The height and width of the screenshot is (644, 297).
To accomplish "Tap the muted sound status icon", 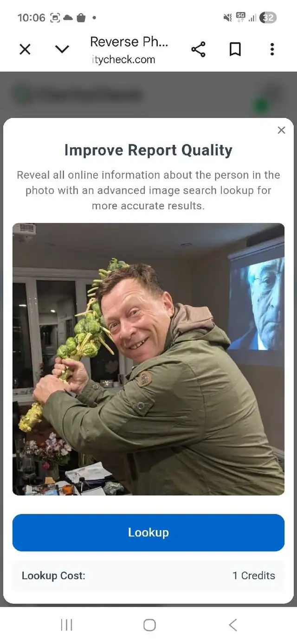I will pyautogui.click(x=227, y=18).
